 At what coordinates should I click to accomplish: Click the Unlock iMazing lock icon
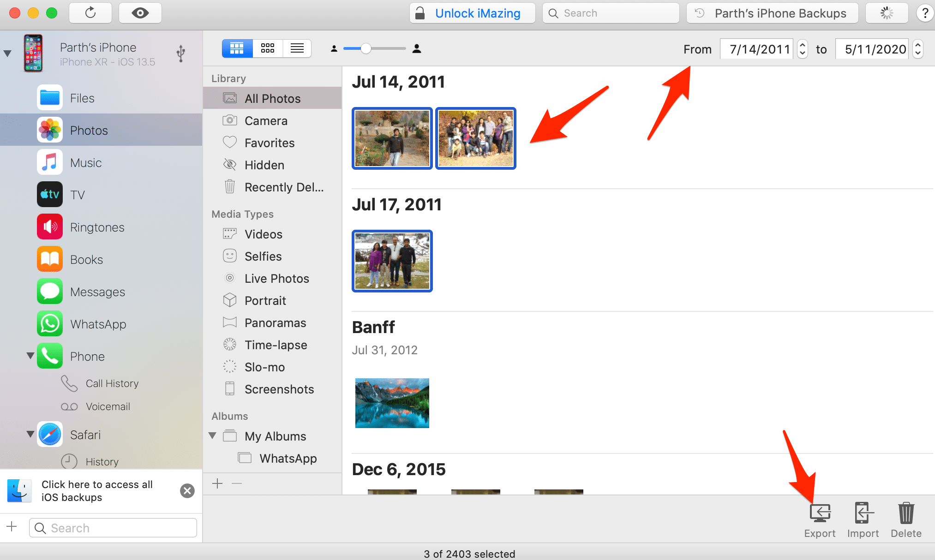click(x=424, y=12)
